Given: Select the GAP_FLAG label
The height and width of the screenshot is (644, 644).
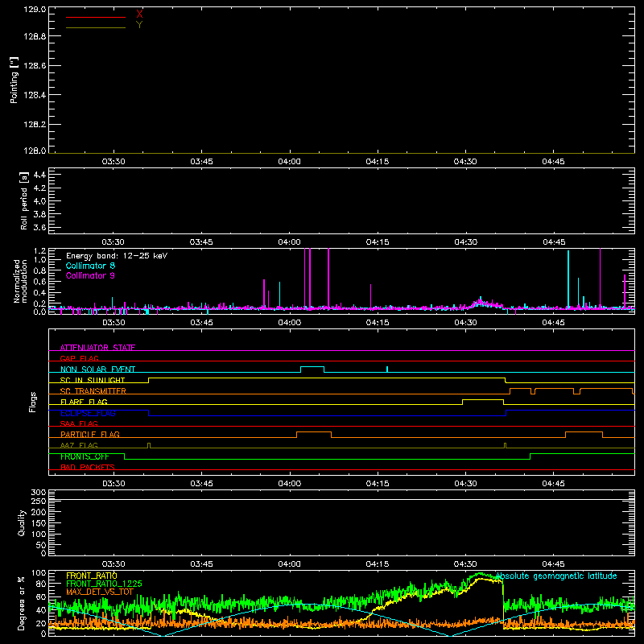Looking at the screenshot, I should click(79, 358).
